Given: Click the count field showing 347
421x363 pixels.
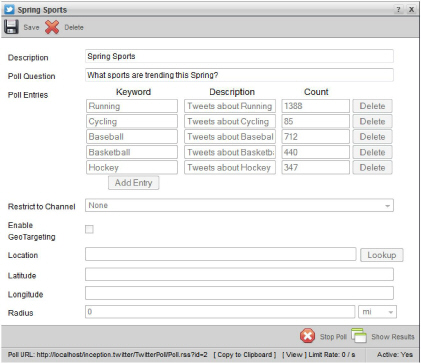Looking at the screenshot, I should coord(316,168).
